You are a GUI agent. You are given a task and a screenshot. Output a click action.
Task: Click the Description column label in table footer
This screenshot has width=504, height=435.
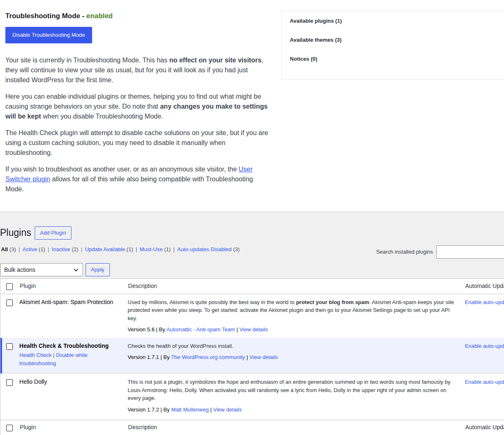tap(143, 427)
